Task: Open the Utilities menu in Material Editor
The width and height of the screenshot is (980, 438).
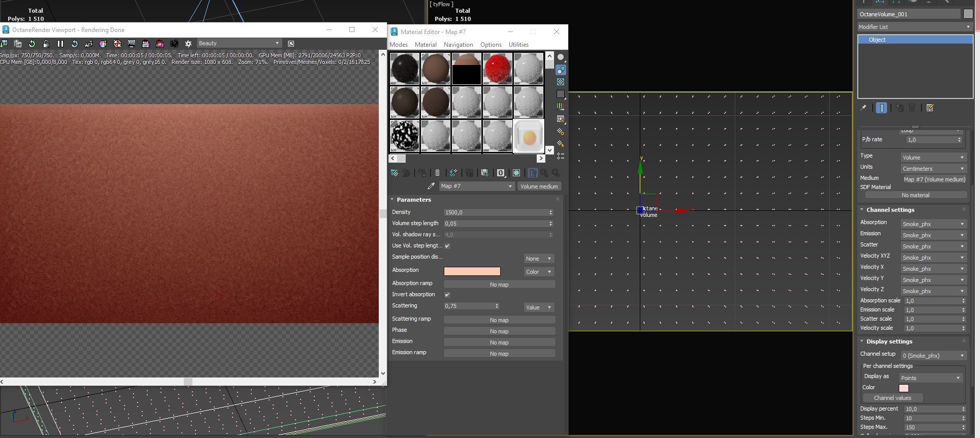Action: point(518,45)
